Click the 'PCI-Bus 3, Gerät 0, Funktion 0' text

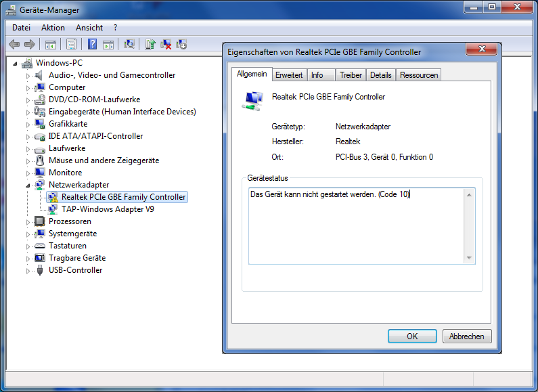pyautogui.click(x=384, y=157)
